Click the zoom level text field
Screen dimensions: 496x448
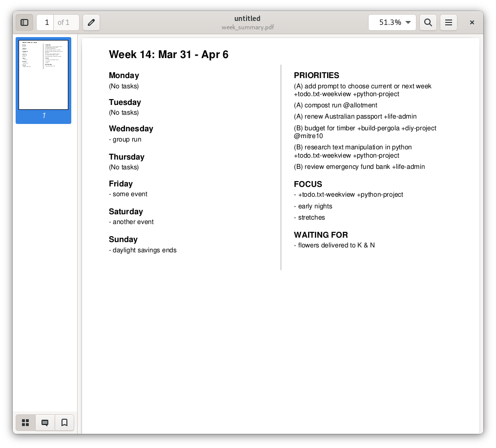tap(388, 22)
